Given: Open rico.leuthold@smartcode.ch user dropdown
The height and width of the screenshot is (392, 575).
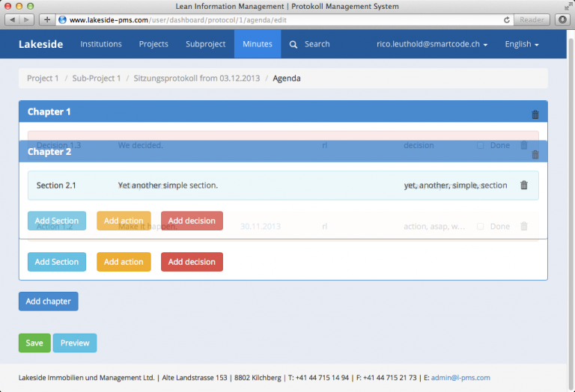Looking at the screenshot, I should point(432,44).
